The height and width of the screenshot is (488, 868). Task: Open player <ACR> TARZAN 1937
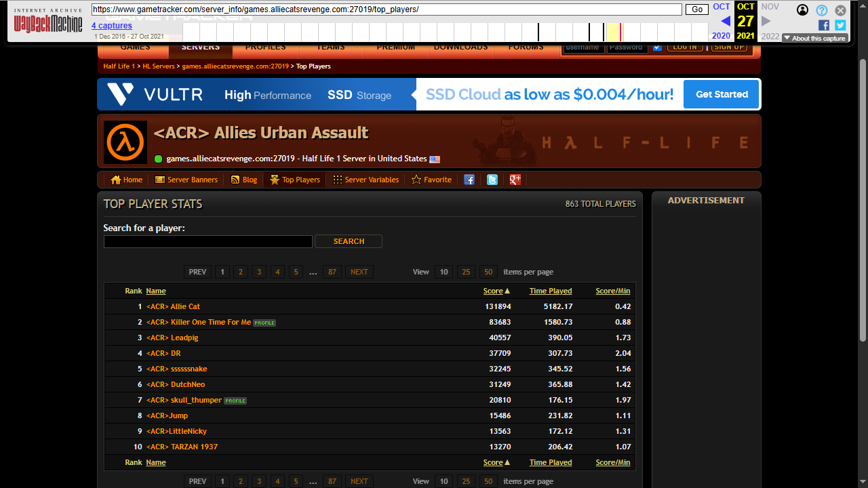pyautogui.click(x=182, y=447)
